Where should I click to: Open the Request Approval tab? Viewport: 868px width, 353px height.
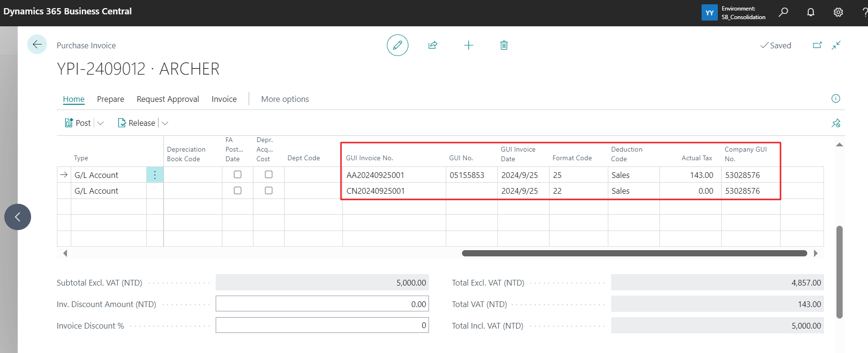click(168, 99)
